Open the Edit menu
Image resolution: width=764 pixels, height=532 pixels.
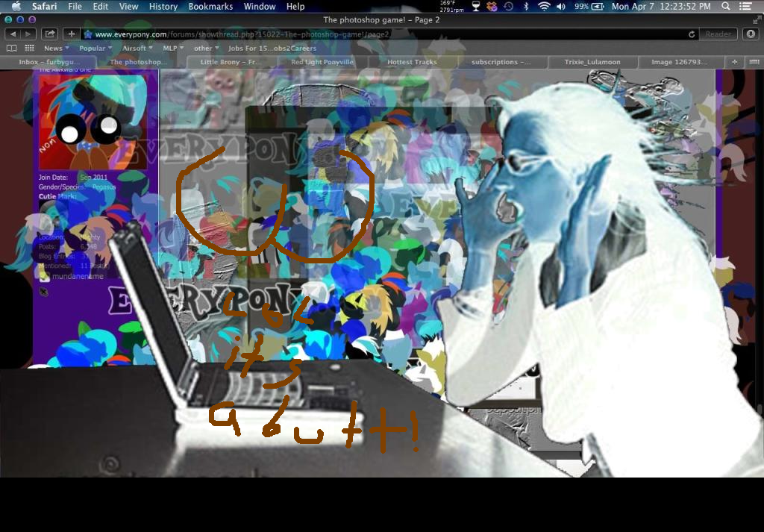pyautogui.click(x=101, y=6)
